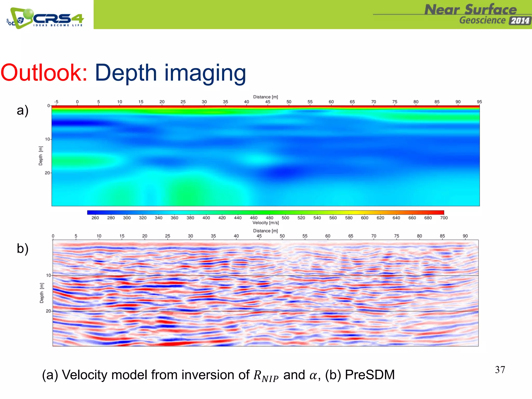Click the 'a)' panel label
The height and width of the screenshot is (399, 532).
coord(23,110)
